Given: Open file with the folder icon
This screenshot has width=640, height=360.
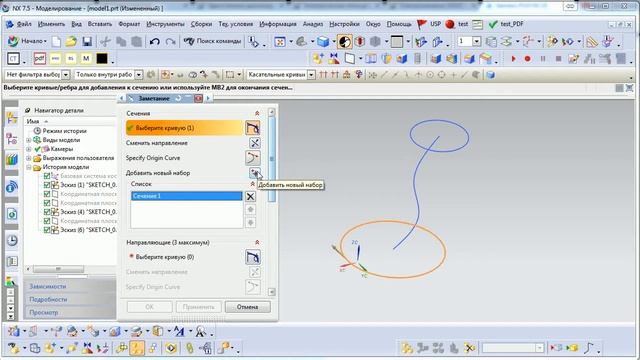Looking at the screenshot, I should pyautogui.click(x=71, y=41).
